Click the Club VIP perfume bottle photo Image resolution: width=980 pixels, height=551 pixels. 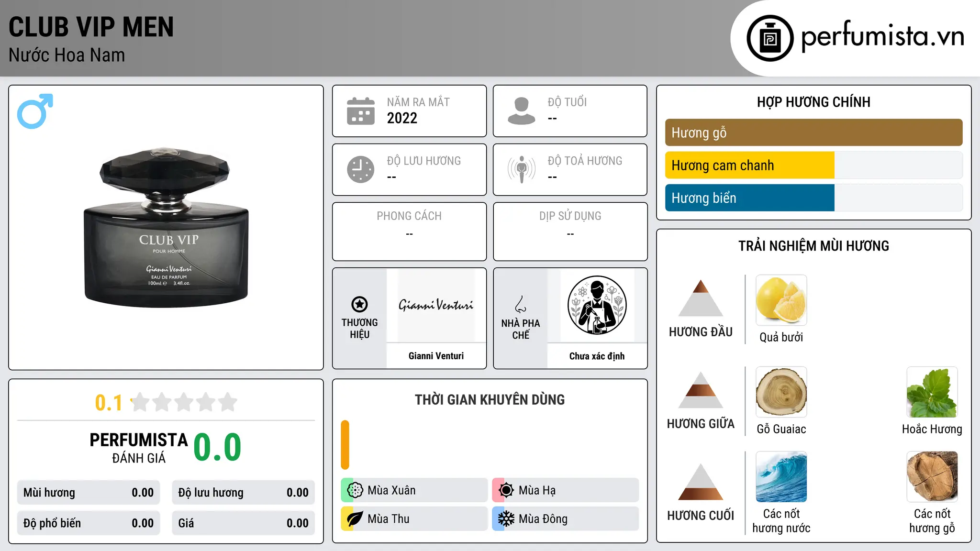[166, 227]
